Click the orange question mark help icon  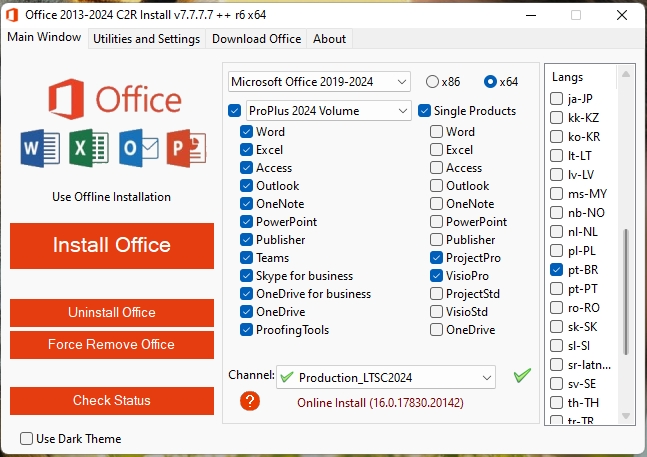tap(250, 401)
